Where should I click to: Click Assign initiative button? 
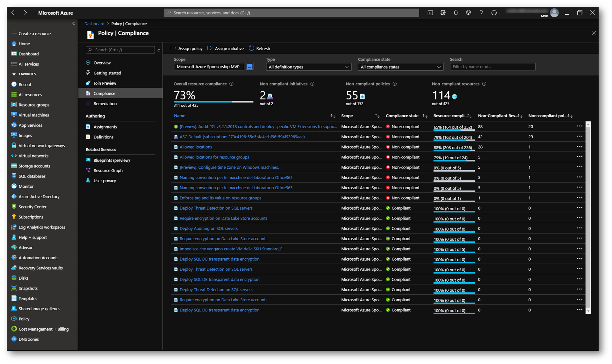pos(226,48)
